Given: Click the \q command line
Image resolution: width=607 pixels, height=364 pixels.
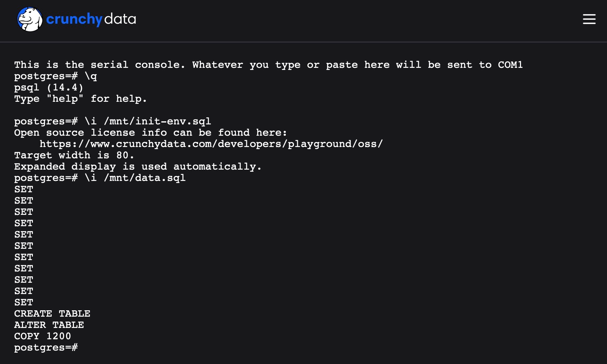Looking at the screenshot, I should click(x=56, y=76).
